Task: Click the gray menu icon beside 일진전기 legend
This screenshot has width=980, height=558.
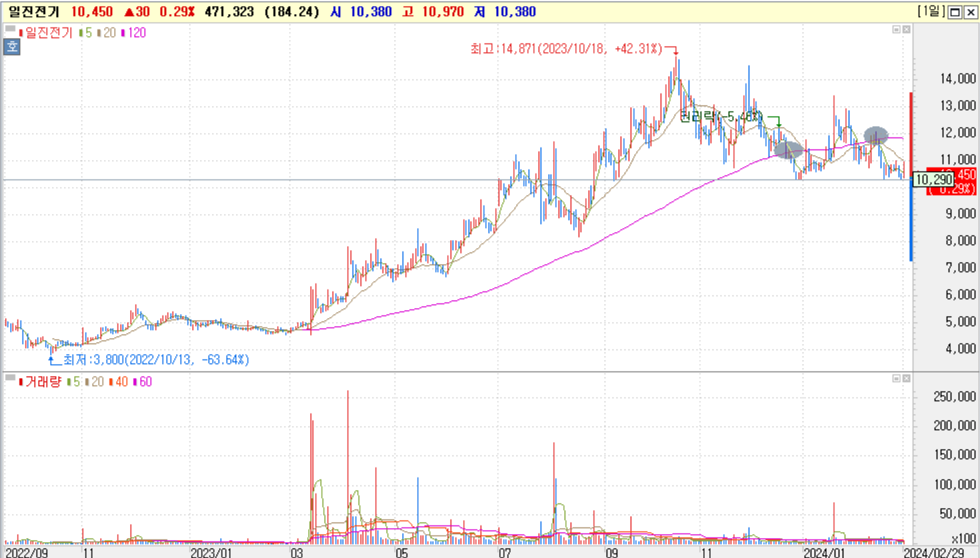Action: point(10,29)
